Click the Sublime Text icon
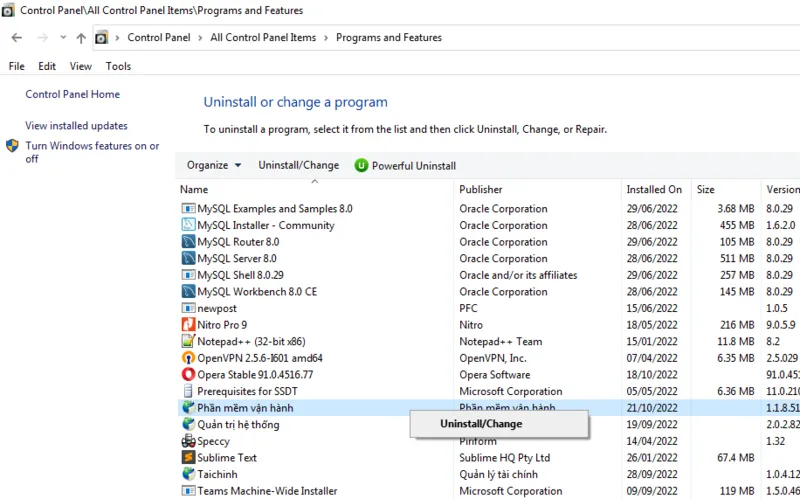This screenshot has height=499, width=800. [x=189, y=458]
